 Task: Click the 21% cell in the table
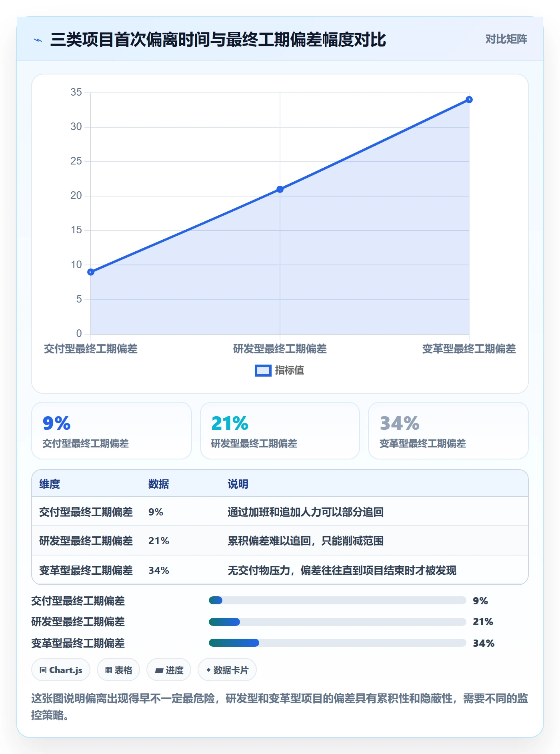coord(159,541)
